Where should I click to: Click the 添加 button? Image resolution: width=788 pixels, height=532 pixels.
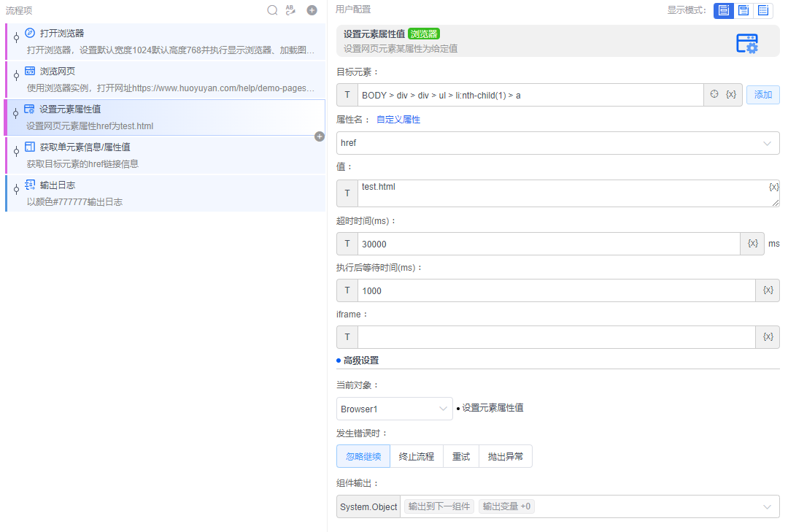[x=762, y=95]
